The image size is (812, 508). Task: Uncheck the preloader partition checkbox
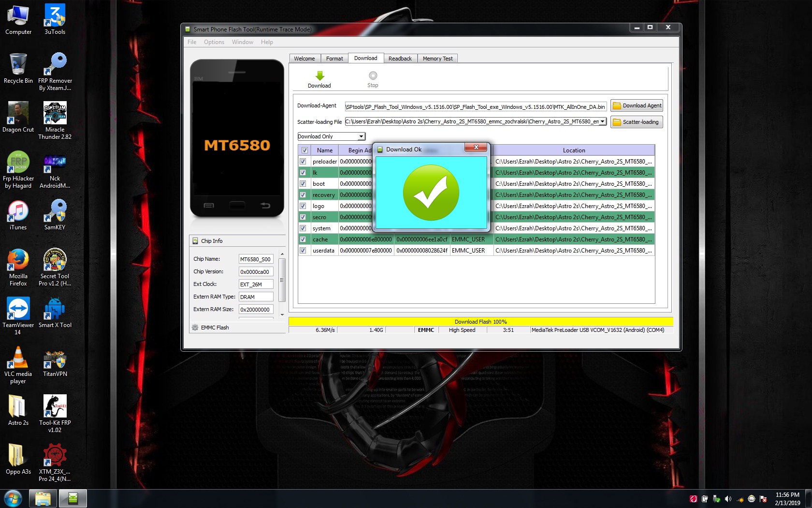(x=303, y=162)
